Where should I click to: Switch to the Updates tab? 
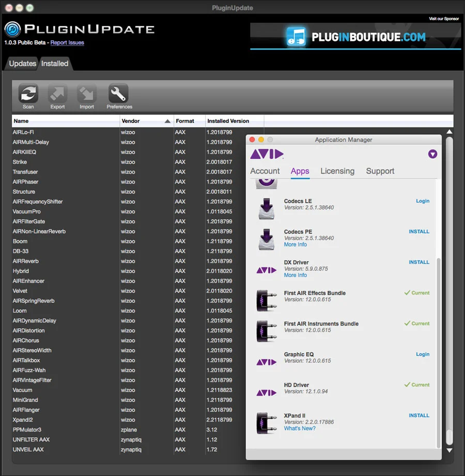tap(22, 64)
